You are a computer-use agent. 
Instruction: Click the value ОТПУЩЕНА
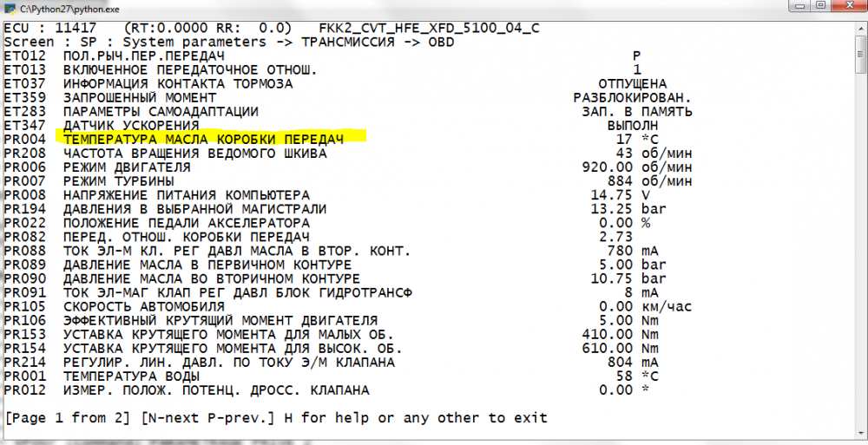633,84
